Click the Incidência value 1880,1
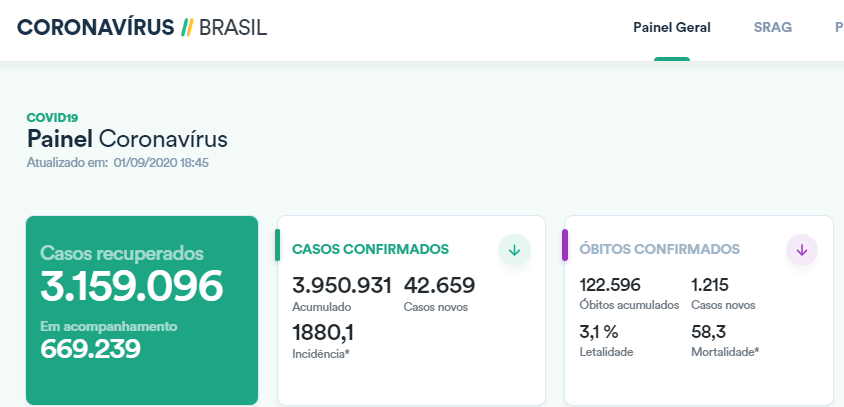Image resolution: width=844 pixels, height=407 pixels. point(322,332)
